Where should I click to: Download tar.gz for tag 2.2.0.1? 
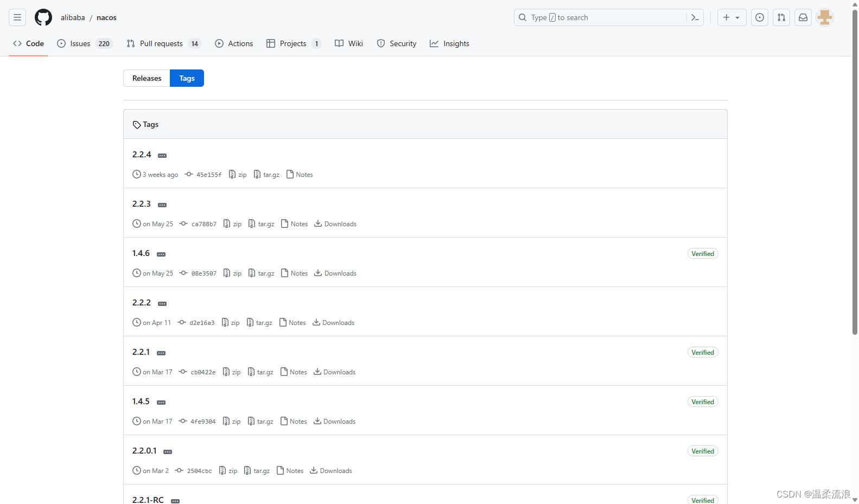pos(257,471)
